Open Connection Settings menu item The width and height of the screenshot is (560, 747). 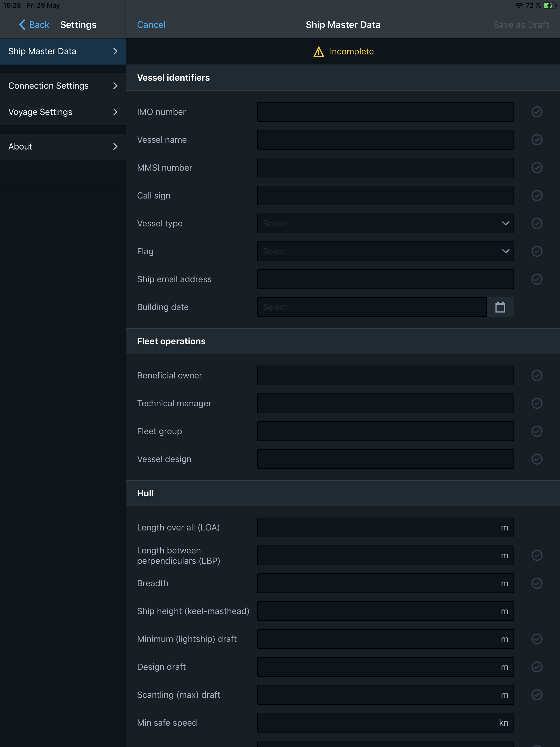tap(63, 86)
